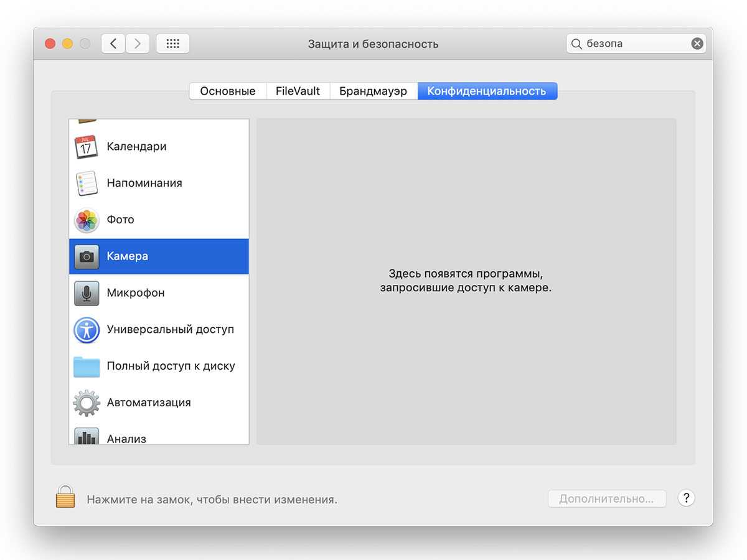Click the Full Disk Access folder icon
747x560 pixels.
point(86,366)
